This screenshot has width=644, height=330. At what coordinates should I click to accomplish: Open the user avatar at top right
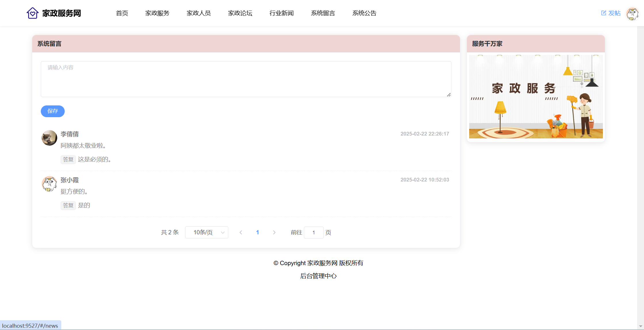click(x=632, y=14)
